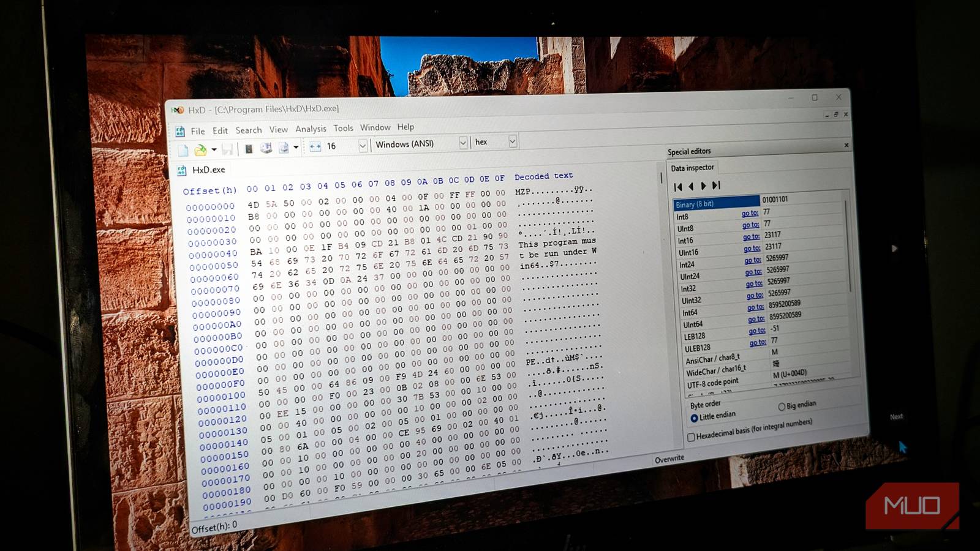Screen dimensions: 980x551
Task: Open the Tools menu
Action: (x=343, y=128)
